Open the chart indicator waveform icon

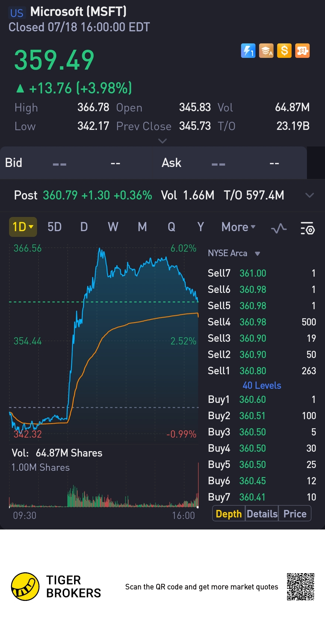pyautogui.click(x=279, y=228)
